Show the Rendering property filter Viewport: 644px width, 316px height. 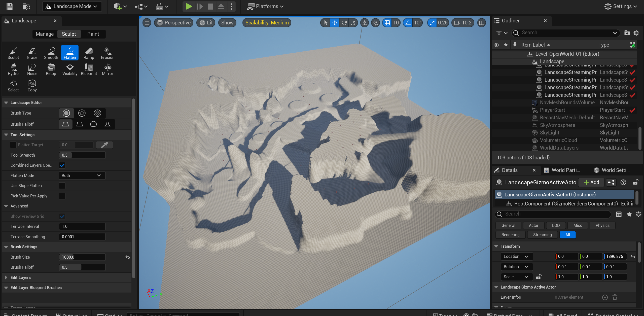click(510, 235)
